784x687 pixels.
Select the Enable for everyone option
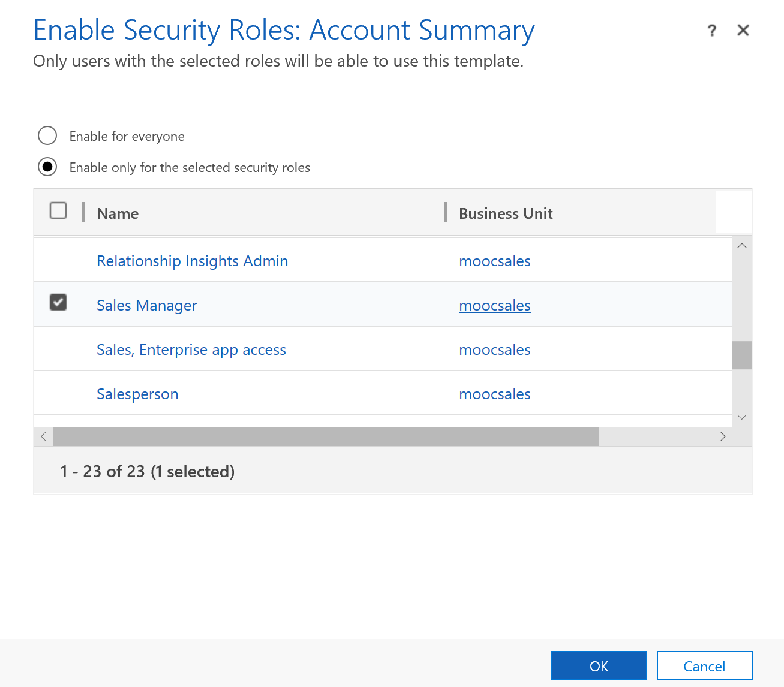pyautogui.click(x=47, y=136)
